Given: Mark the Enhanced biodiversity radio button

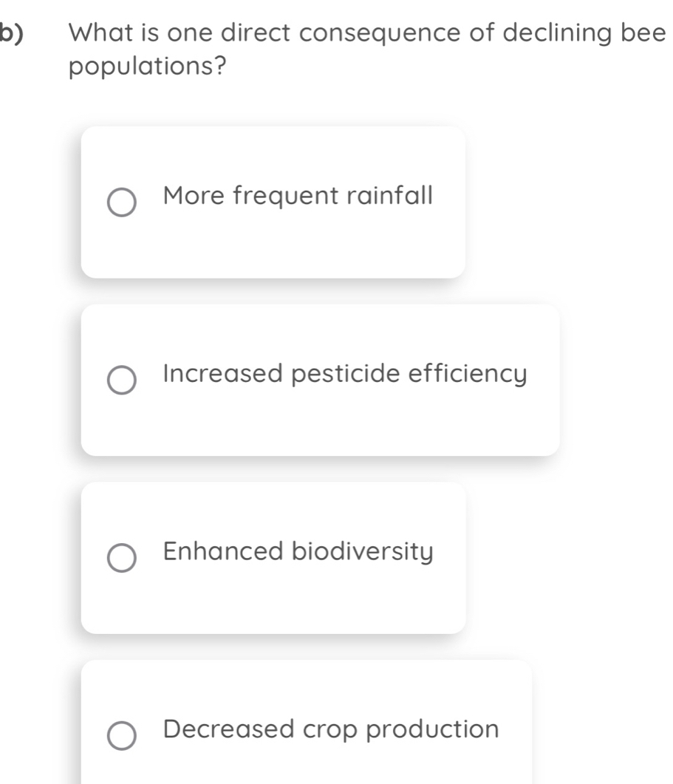Looking at the screenshot, I should pos(121,558).
